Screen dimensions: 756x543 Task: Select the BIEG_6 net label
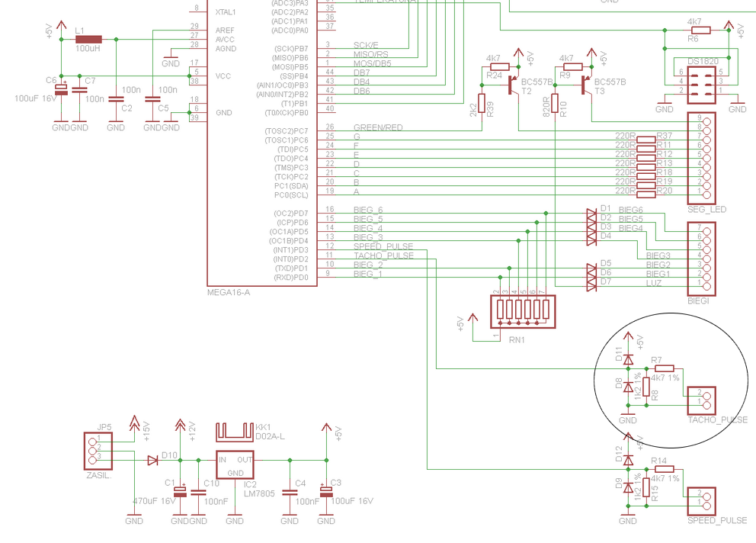point(368,210)
